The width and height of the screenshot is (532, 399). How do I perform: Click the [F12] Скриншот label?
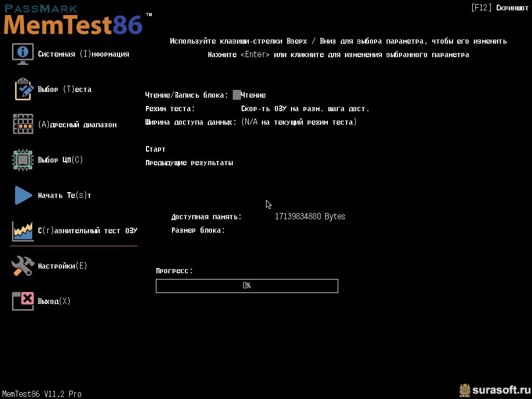[x=500, y=7]
